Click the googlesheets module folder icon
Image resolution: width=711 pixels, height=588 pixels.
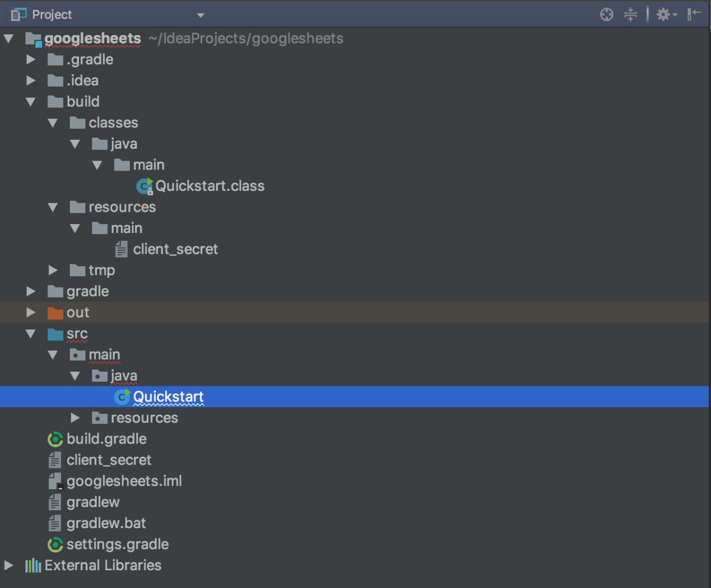[34, 40]
